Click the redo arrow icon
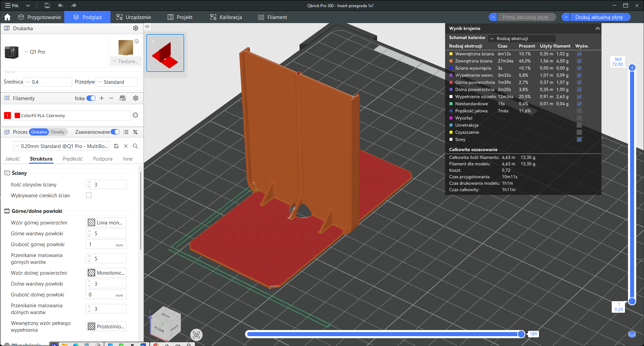 click(x=74, y=5)
